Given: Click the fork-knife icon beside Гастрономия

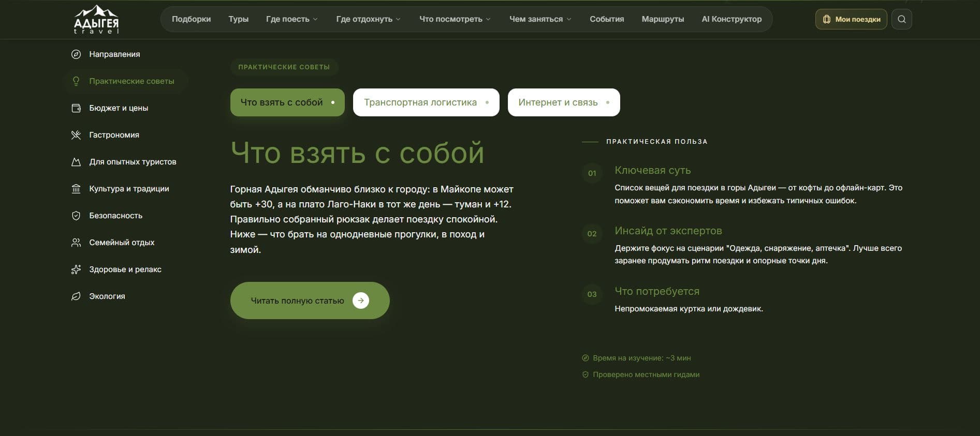Looking at the screenshot, I should click(76, 135).
